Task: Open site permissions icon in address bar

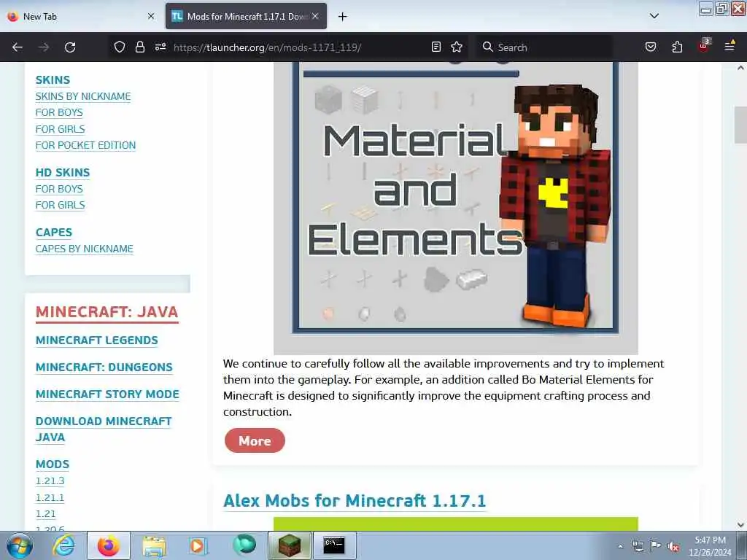Action: pos(160,47)
